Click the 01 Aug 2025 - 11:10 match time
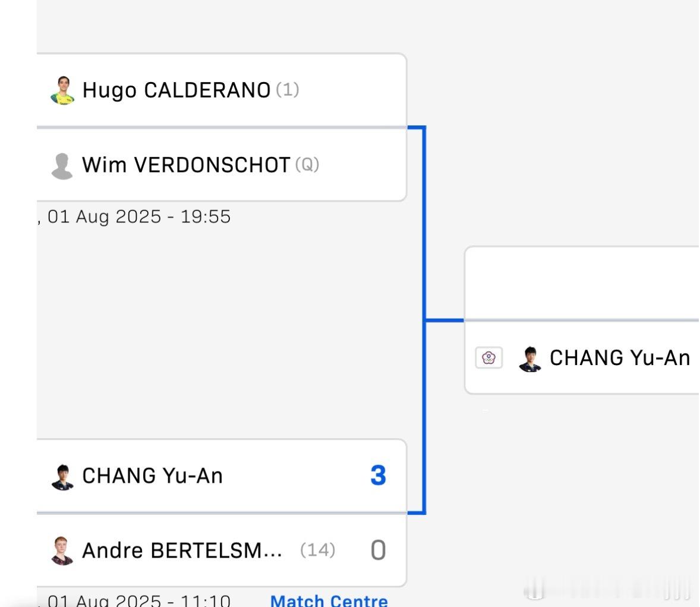Screen dimensions: 700x607 (x=139, y=600)
